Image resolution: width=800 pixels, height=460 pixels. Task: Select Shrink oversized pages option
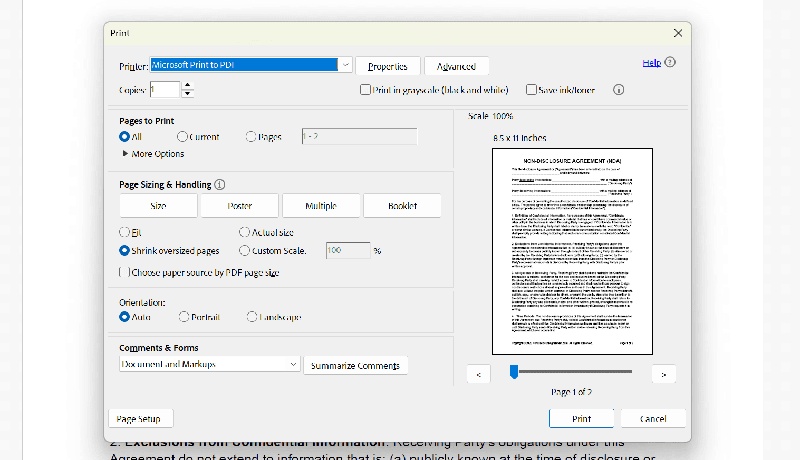coord(124,250)
